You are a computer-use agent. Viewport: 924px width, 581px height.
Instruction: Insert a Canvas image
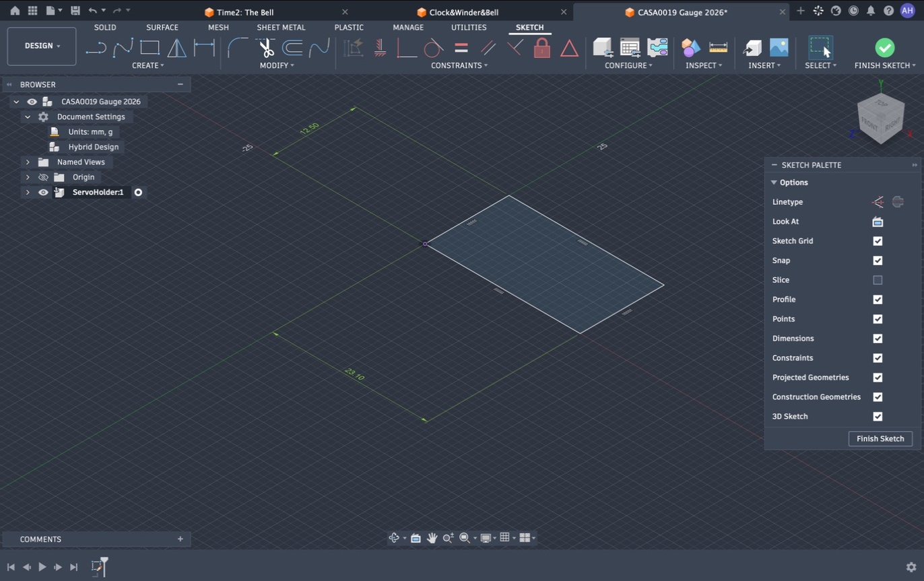point(779,47)
